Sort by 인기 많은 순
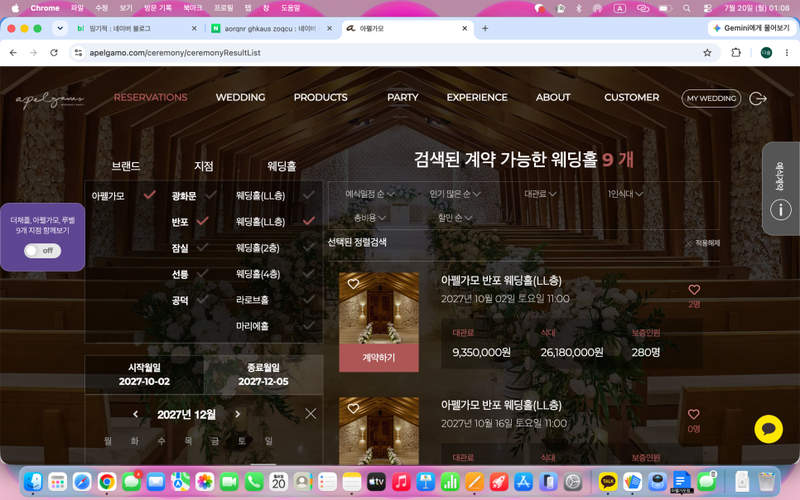This screenshot has width=800, height=500. point(455,194)
